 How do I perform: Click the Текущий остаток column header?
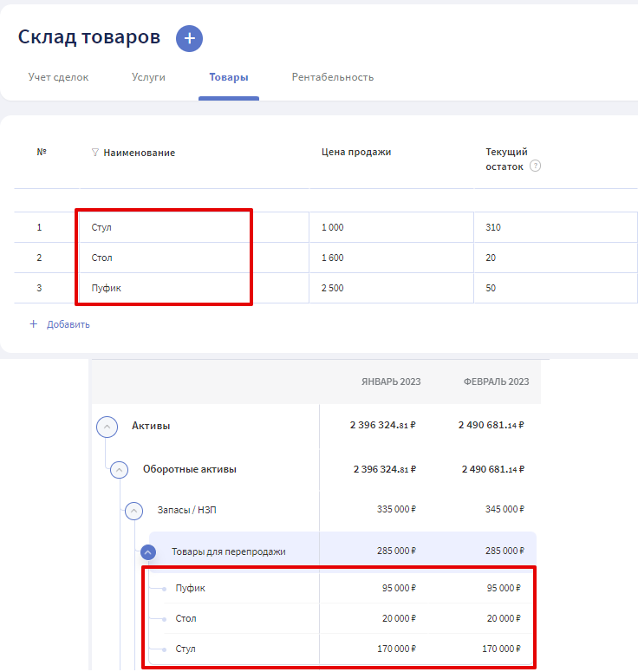[x=506, y=159]
